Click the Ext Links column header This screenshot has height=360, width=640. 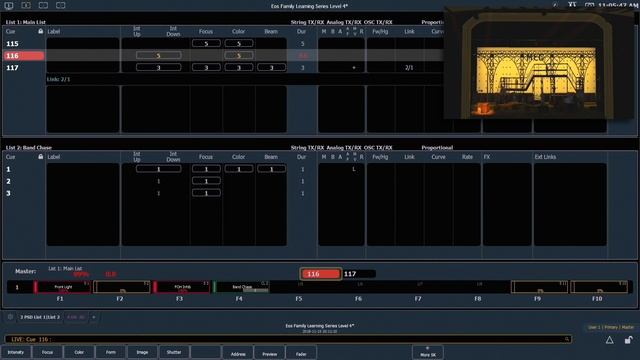[x=545, y=157]
